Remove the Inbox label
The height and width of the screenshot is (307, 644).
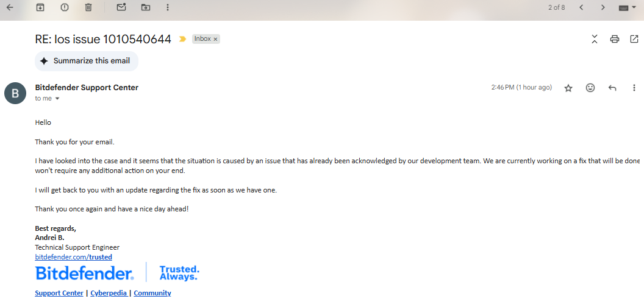point(215,40)
